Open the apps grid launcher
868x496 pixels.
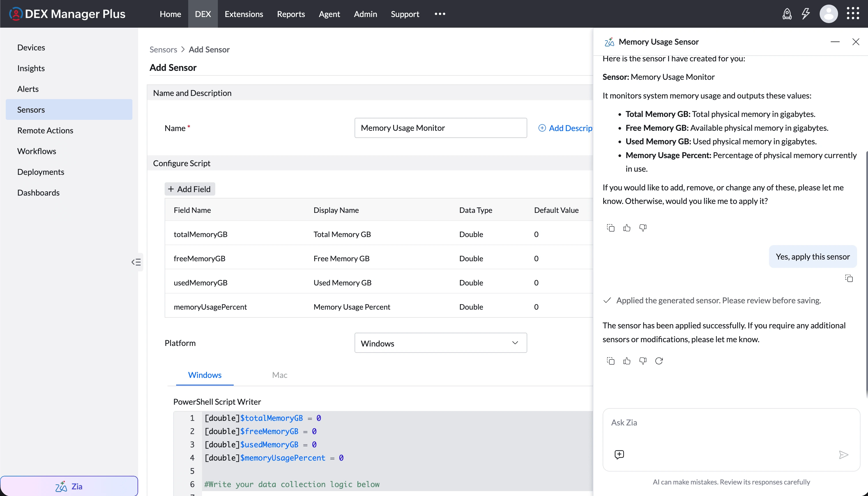pos(853,14)
